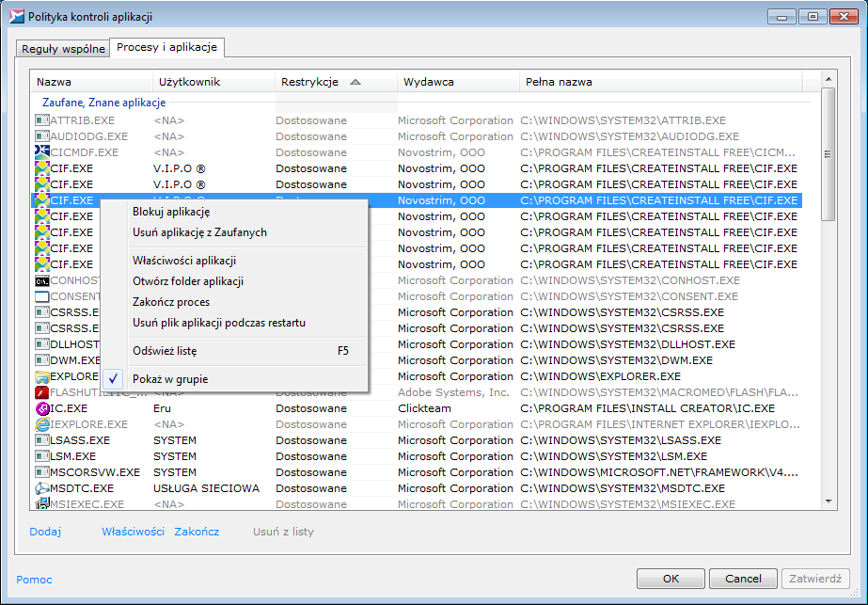Click the C:\WINDOWS\SYSTEM32\MSDTC.EXE path
The image size is (868, 605).
(623, 488)
